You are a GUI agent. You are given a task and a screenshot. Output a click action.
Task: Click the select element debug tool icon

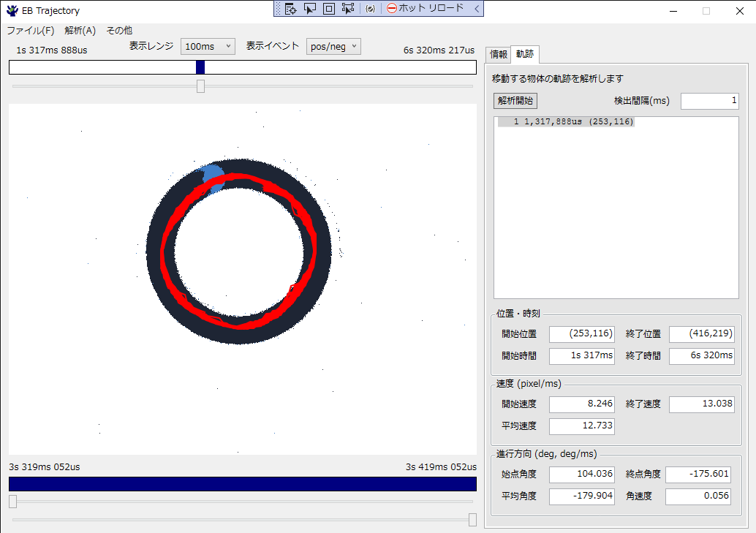pyautogui.click(x=309, y=8)
